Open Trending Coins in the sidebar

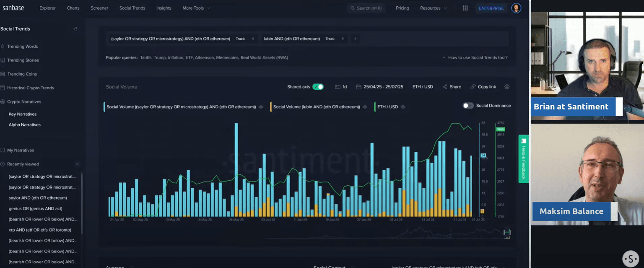tap(22, 74)
